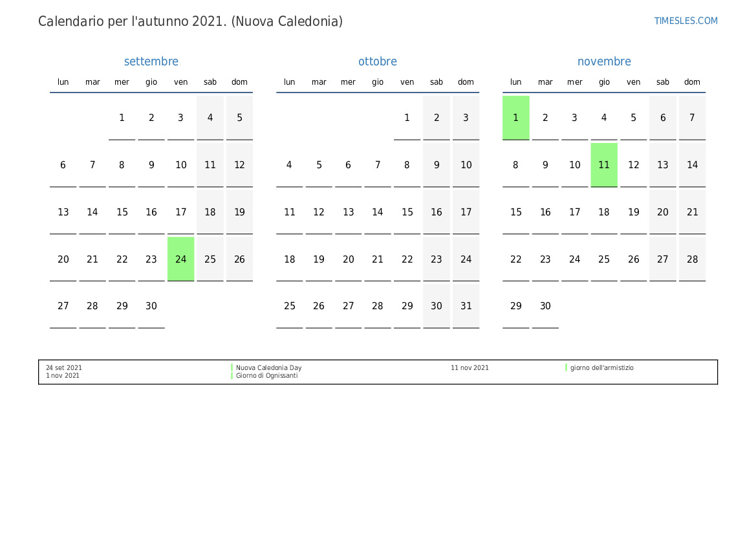Select 19 in settembre

coord(240,212)
